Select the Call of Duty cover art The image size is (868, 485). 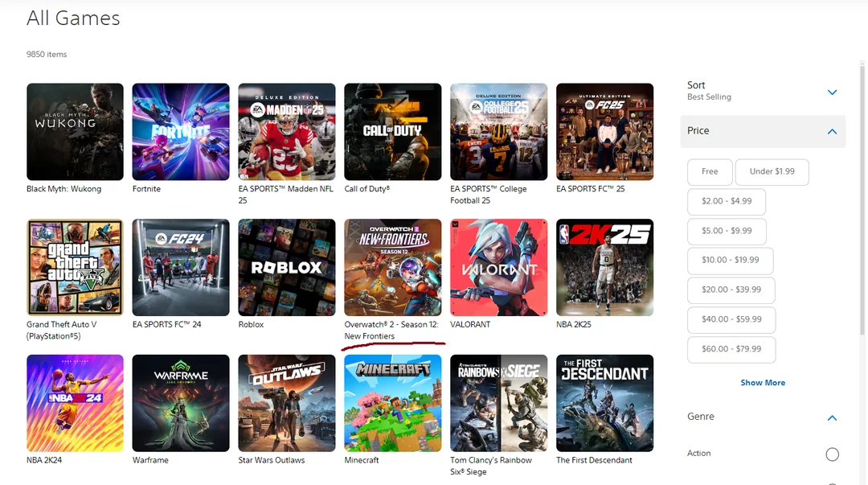(x=392, y=132)
